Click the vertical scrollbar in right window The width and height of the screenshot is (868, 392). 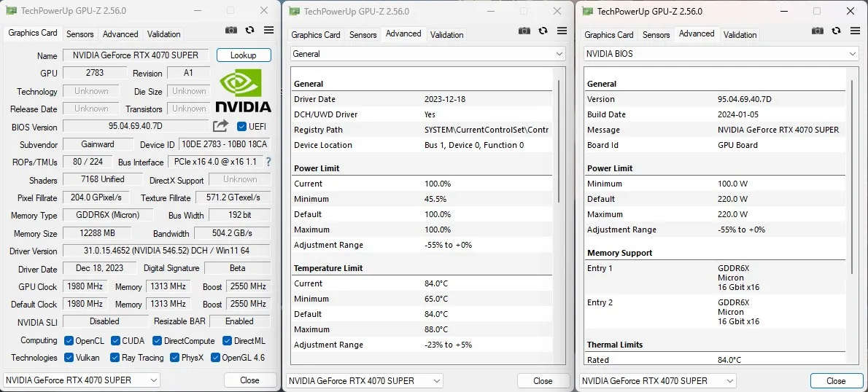(x=852, y=177)
